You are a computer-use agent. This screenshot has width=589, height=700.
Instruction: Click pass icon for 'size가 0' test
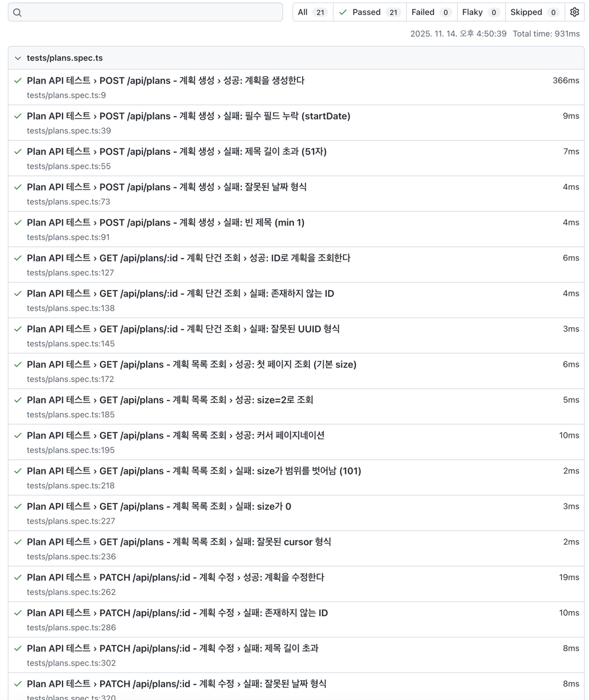click(x=18, y=507)
